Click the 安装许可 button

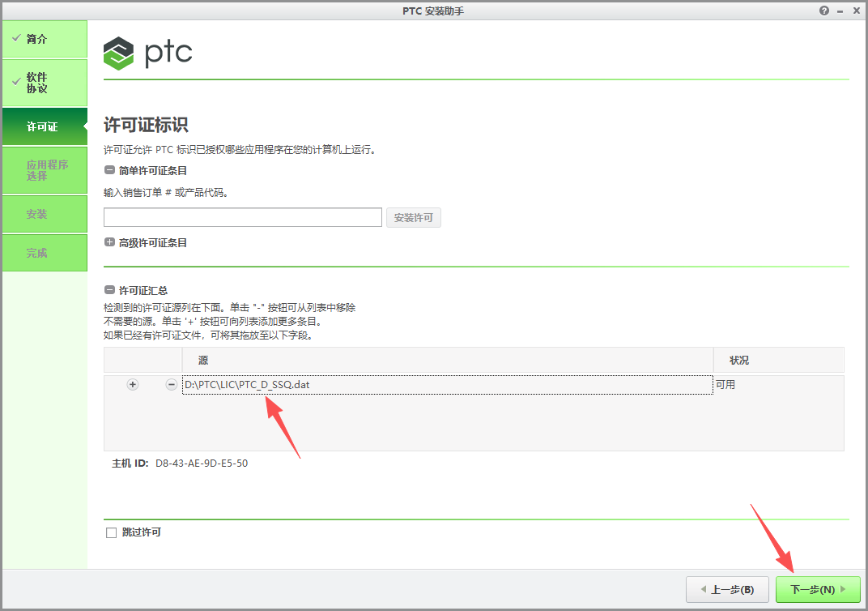tap(413, 217)
